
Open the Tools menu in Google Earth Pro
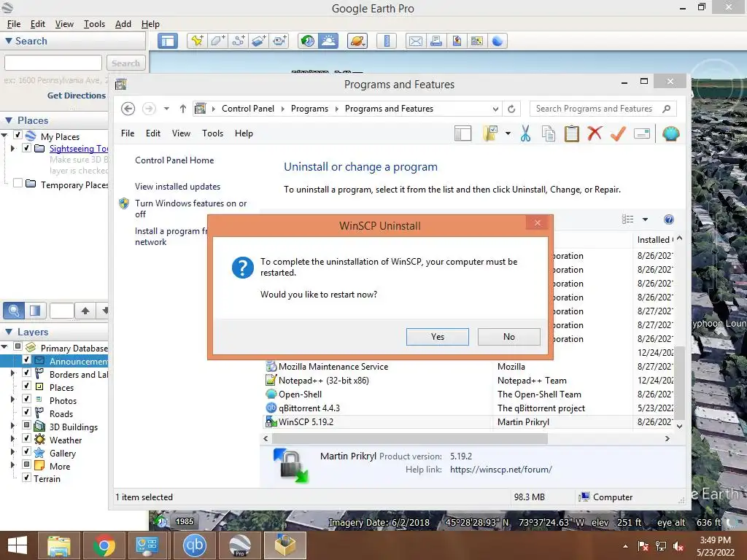[x=94, y=24]
